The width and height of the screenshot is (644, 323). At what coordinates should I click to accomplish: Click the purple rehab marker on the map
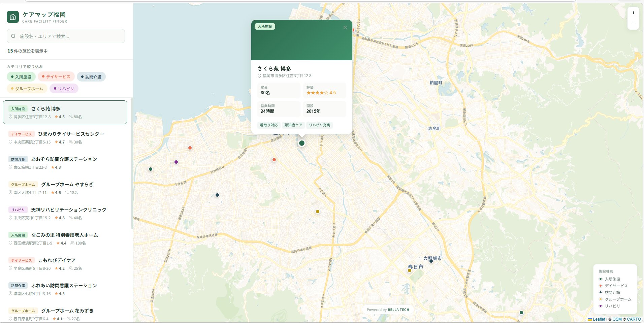176,162
